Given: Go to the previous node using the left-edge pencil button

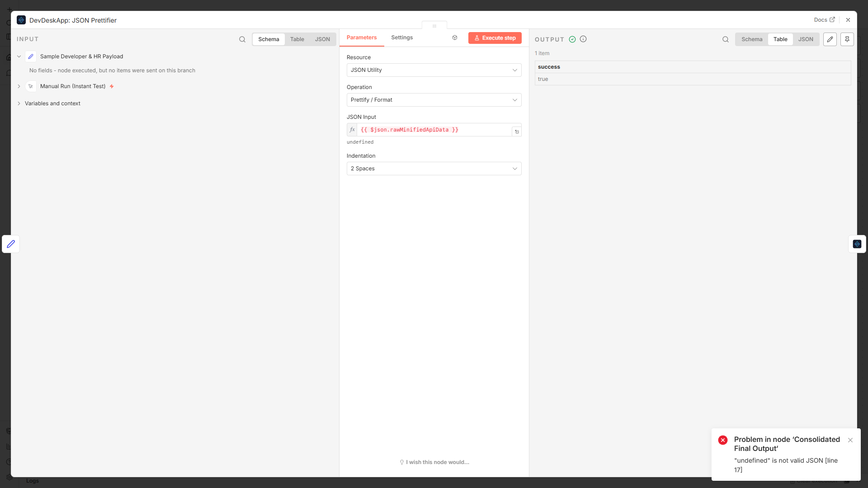Looking at the screenshot, I should (x=11, y=244).
